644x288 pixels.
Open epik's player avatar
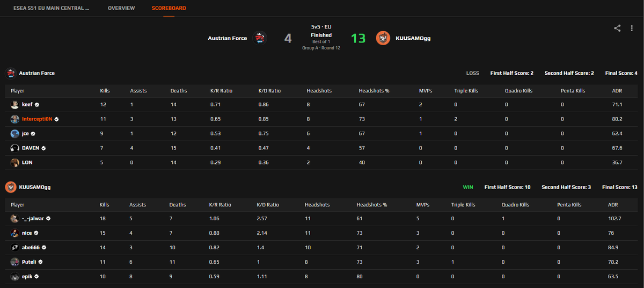click(x=14, y=276)
